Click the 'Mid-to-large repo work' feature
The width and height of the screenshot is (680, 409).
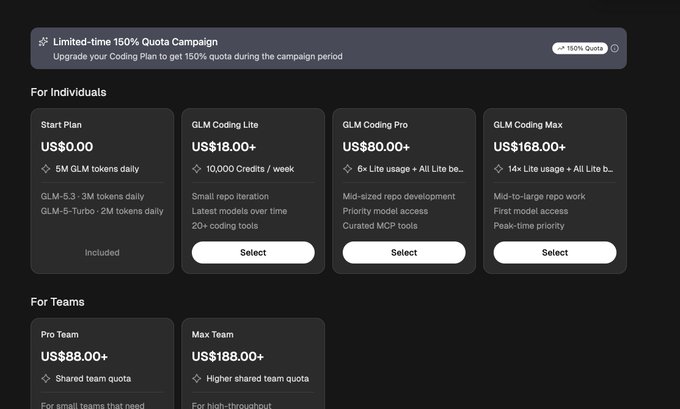(x=539, y=196)
